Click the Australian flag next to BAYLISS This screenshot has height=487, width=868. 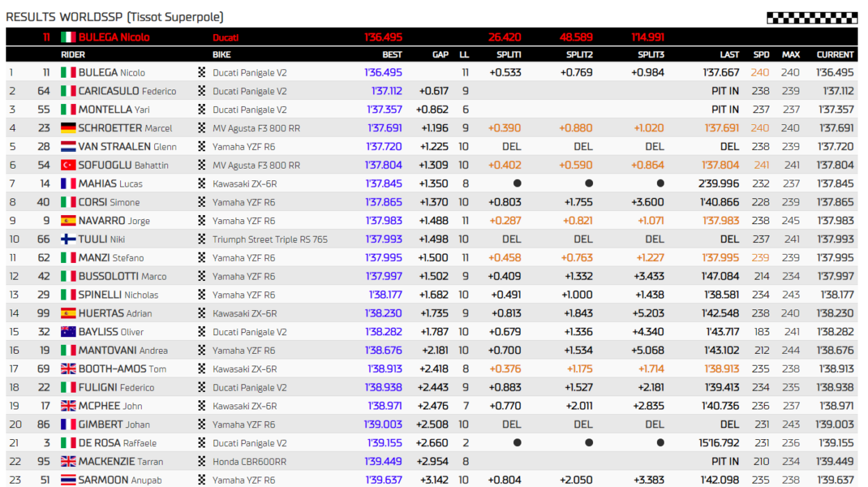point(68,332)
